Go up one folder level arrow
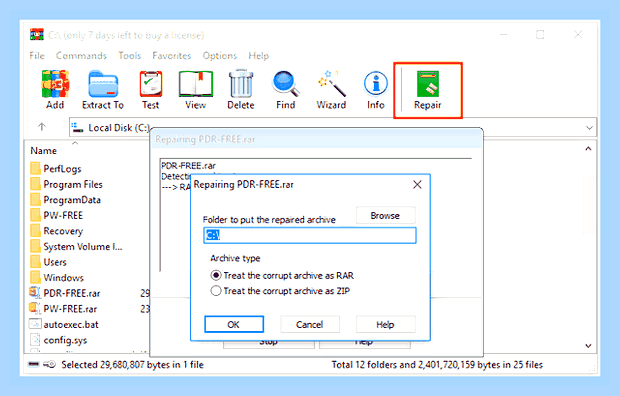The width and height of the screenshot is (620, 396). 42,127
